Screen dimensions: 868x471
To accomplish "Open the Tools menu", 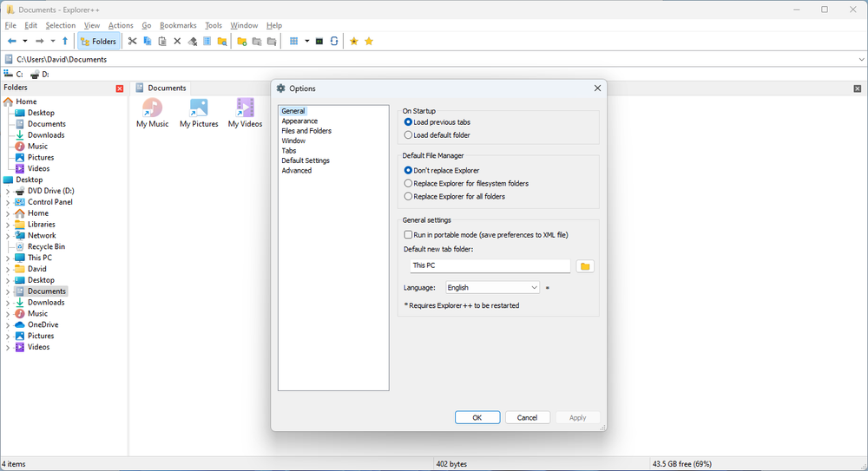I will [x=214, y=25].
